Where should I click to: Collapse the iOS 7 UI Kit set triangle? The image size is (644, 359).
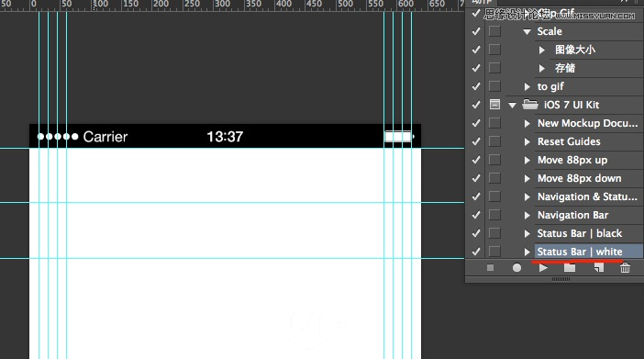click(x=512, y=106)
